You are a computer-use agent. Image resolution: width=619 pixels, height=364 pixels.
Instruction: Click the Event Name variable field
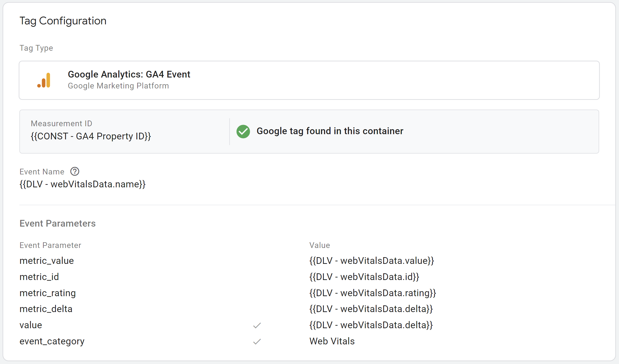click(83, 184)
